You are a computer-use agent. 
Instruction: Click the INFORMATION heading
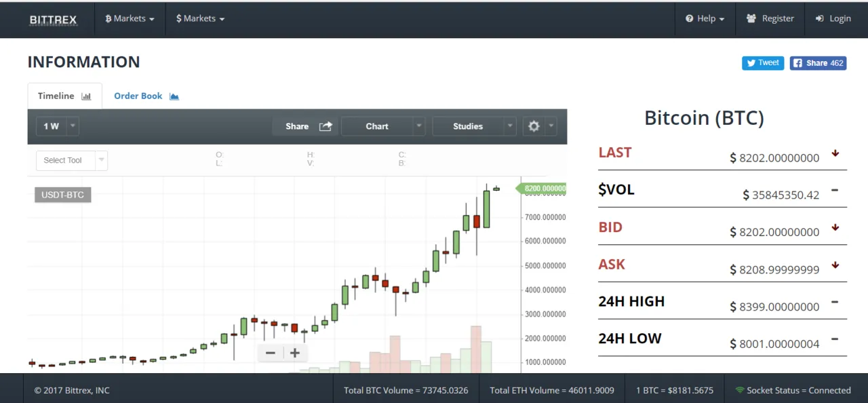[83, 62]
